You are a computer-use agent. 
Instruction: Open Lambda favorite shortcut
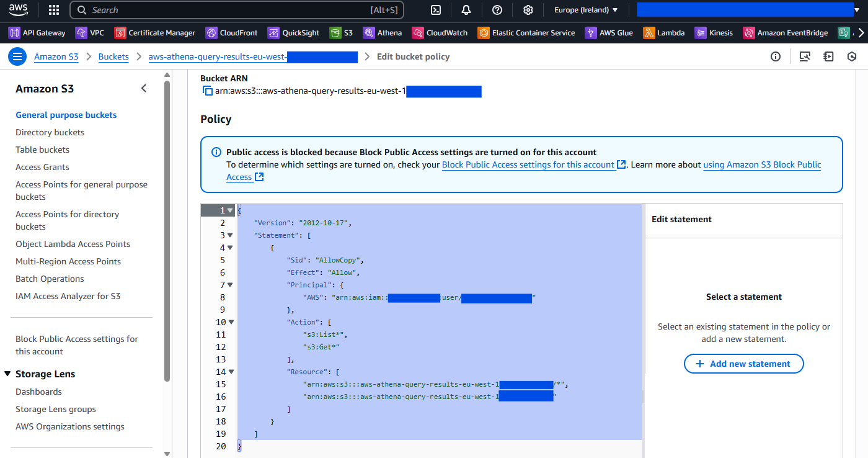[x=664, y=33]
